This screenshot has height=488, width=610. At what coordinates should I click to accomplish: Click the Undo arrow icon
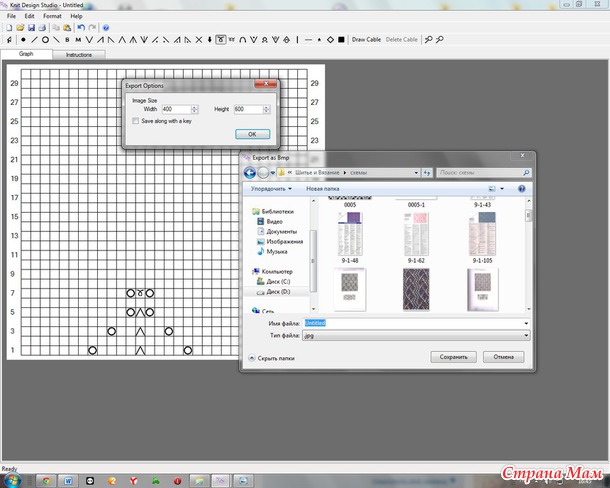[x=81, y=28]
